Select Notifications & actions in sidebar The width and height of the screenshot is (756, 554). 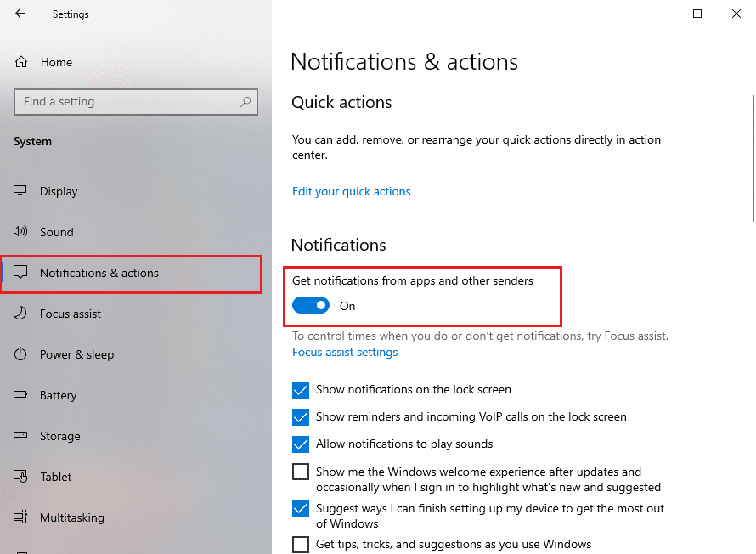pos(99,273)
